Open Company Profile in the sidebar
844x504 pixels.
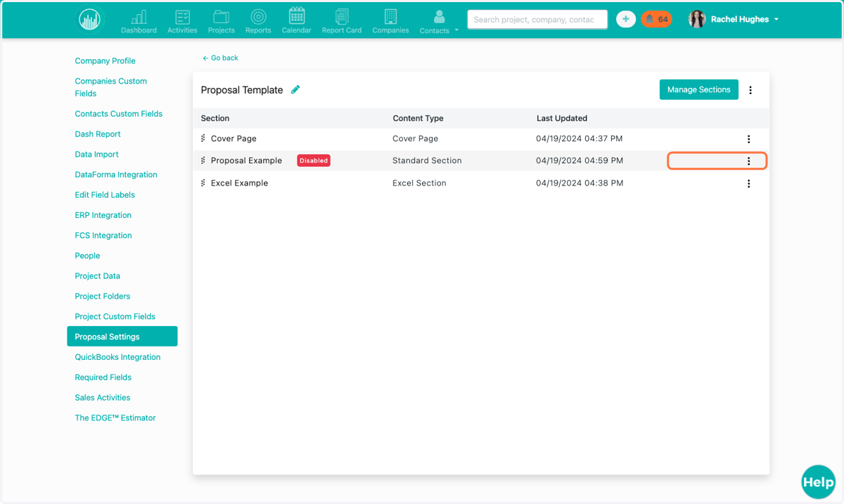105,61
